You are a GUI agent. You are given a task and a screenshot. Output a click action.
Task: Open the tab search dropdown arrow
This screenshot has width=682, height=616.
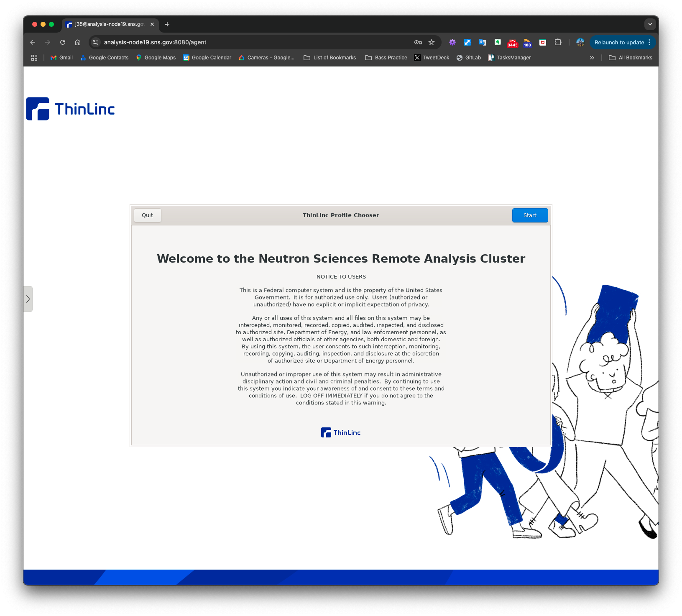click(x=650, y=24)
